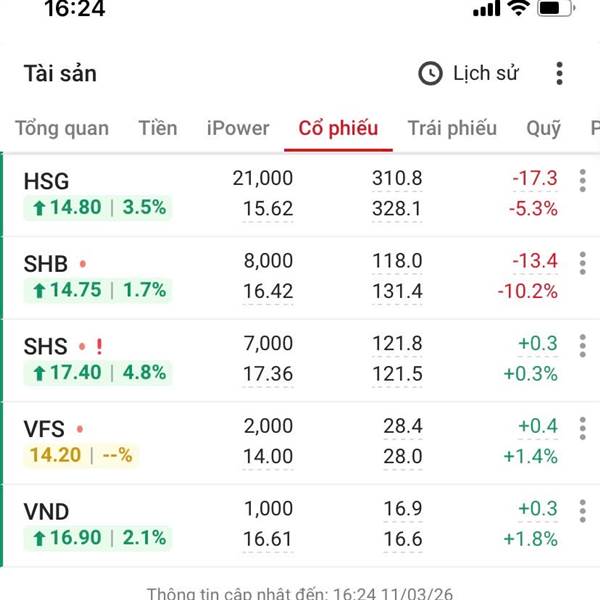Screen dimensions: 600x600
Task: Open three-dot options for SHS row
Action: pyautogui.click(x=582, y=346)
